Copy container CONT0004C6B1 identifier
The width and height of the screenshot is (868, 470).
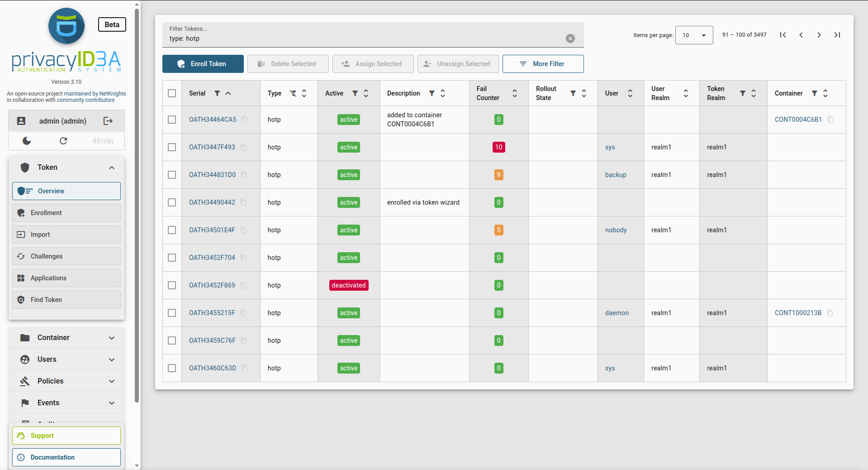(830, 120)
